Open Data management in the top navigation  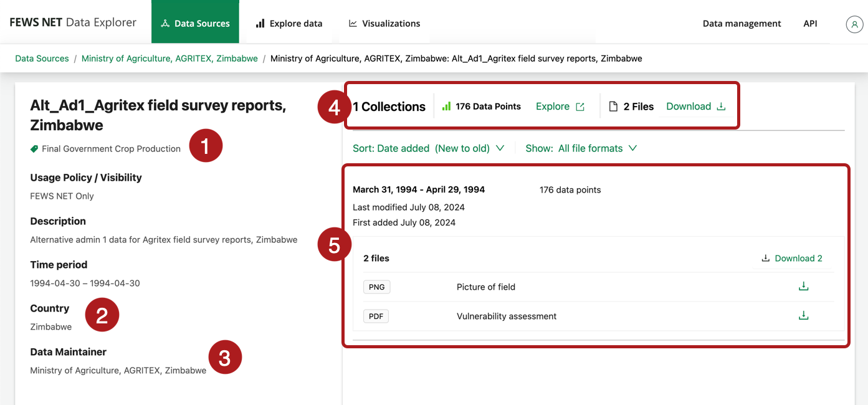coord(742,24)
